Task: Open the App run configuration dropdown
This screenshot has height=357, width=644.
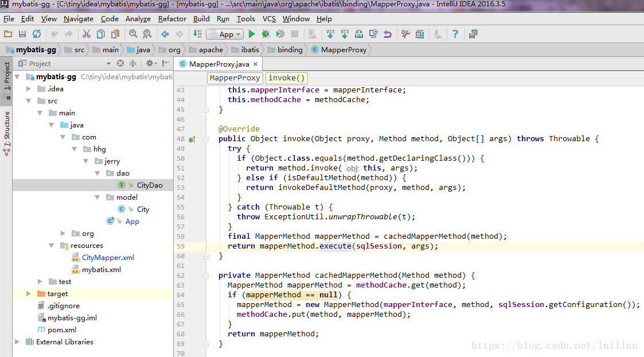Action: coord(225,34)
